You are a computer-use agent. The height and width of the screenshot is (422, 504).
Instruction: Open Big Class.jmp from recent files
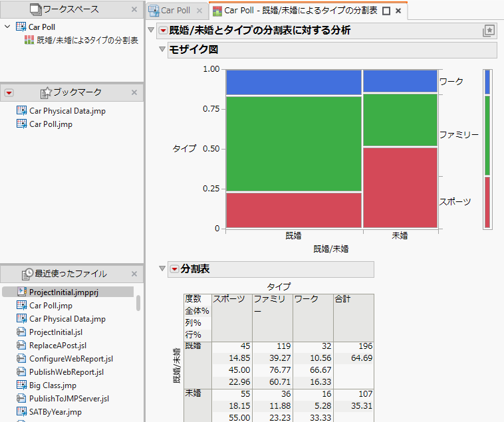pos(53,385)
